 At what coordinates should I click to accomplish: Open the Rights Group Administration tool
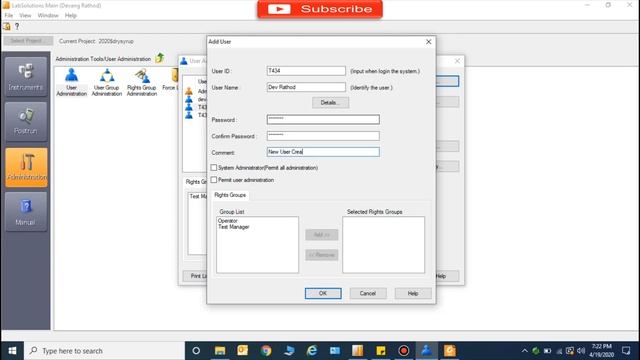(x=142, y=82)
